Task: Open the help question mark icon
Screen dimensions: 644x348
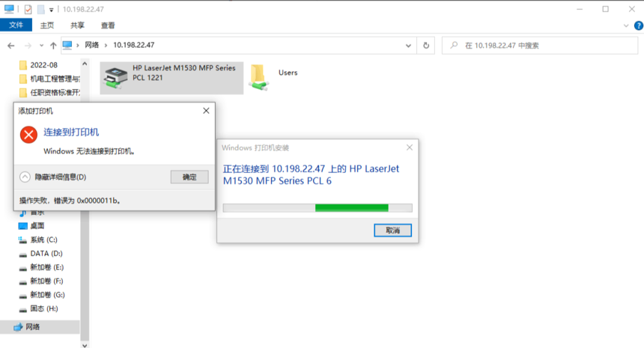Action: point(638,25)
